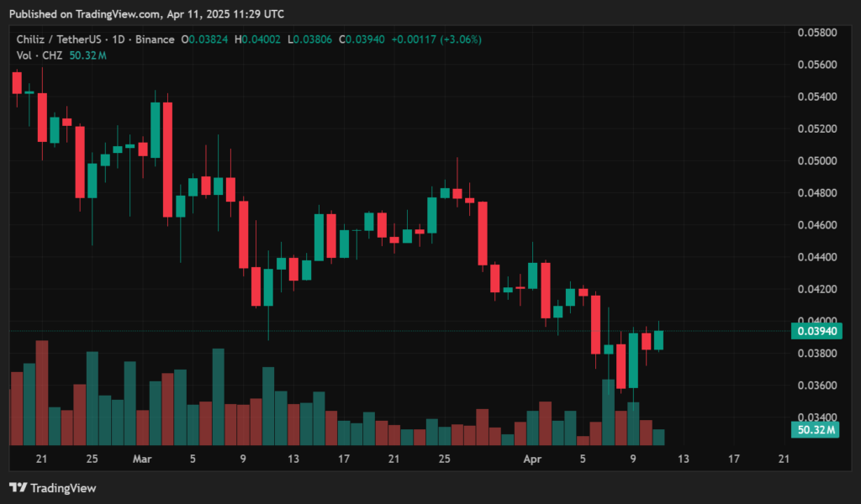This screenshot has height=504, width=861.
Task: Click the 50.32 M volume tag on axis
Action: (816, 430)
